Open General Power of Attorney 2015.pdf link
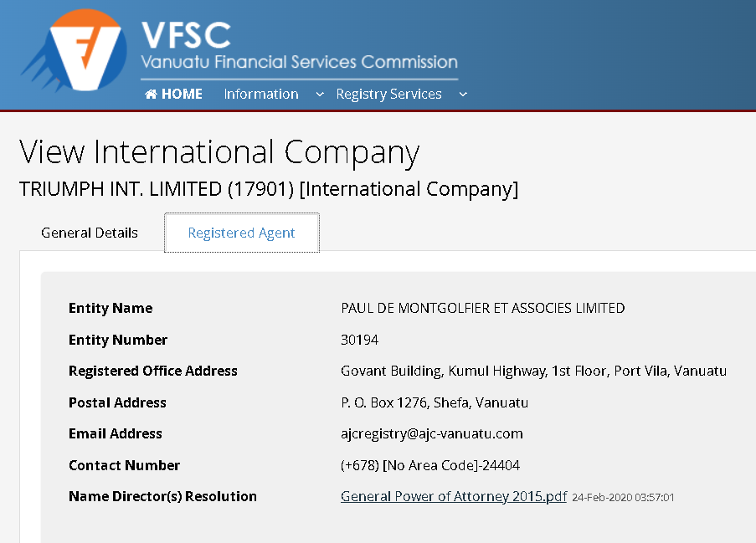 pyautogui.click(x=454, y=496)
